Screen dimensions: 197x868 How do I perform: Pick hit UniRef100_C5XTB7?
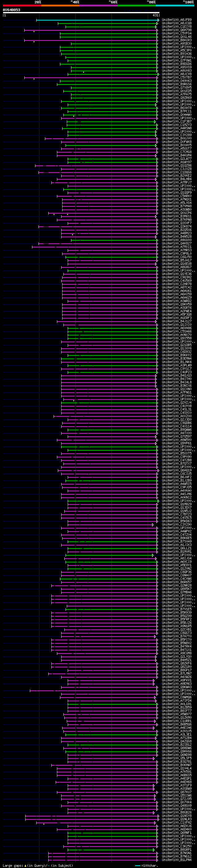pos(177,78)
